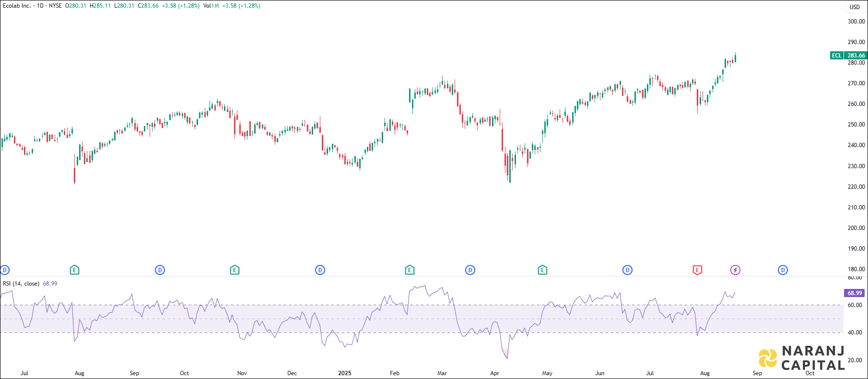The width and height of the screenshot is (868, 379).
Task: Click the Feb label on time axis
Action: point(395,373)
